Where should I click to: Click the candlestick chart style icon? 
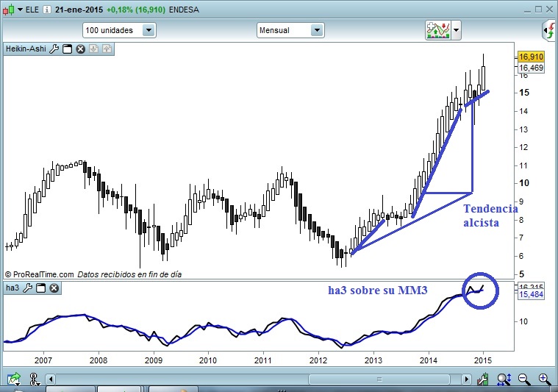point(9,10)
